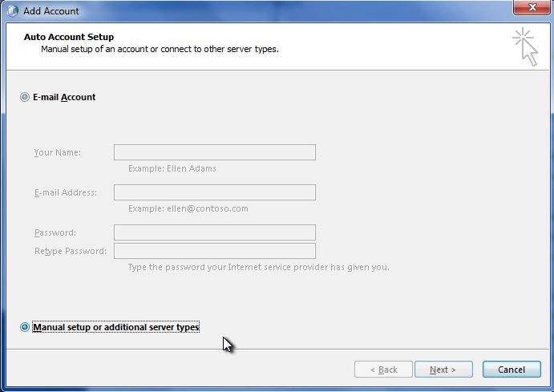Click into the Password field
Screen dimensions: 554x392
(214, 232)
